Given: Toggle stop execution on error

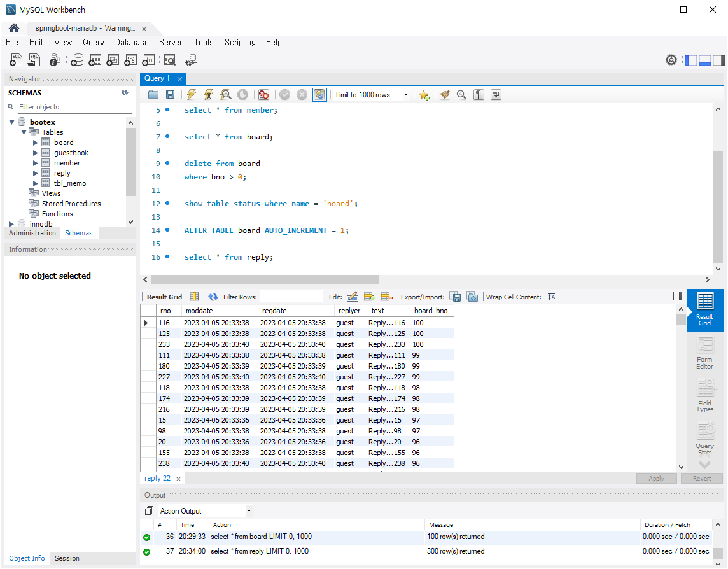Looking at the screenshot, I should (x=263, y=95).
